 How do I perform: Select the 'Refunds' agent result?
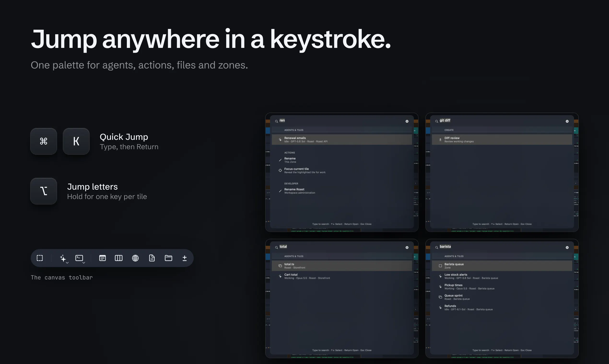click(x=502, y=307)
